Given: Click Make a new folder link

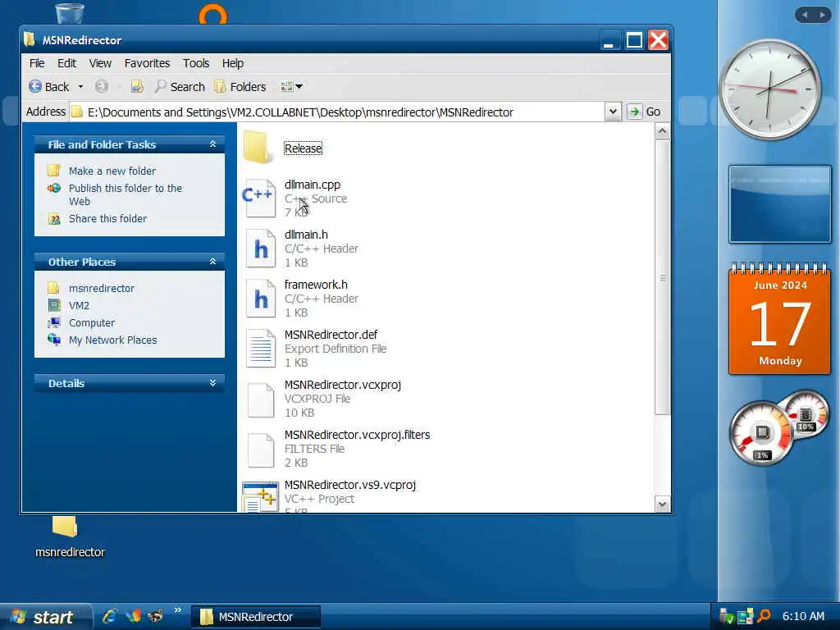Looking at the screenshot, I should click(x=112, y=171).
